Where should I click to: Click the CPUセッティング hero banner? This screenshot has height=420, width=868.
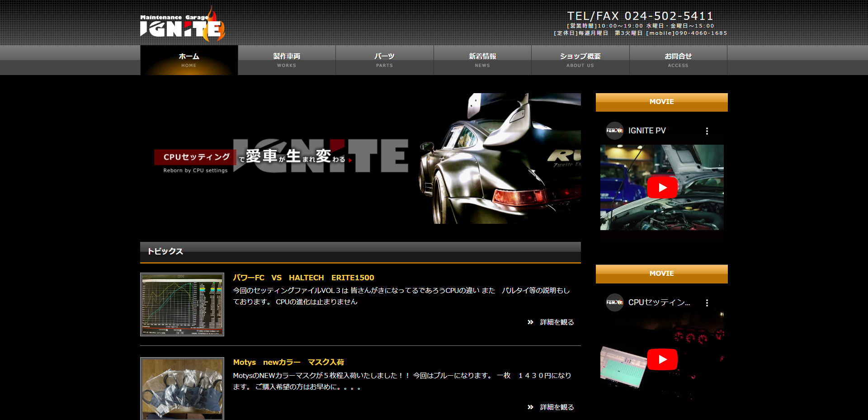(360, 158)
